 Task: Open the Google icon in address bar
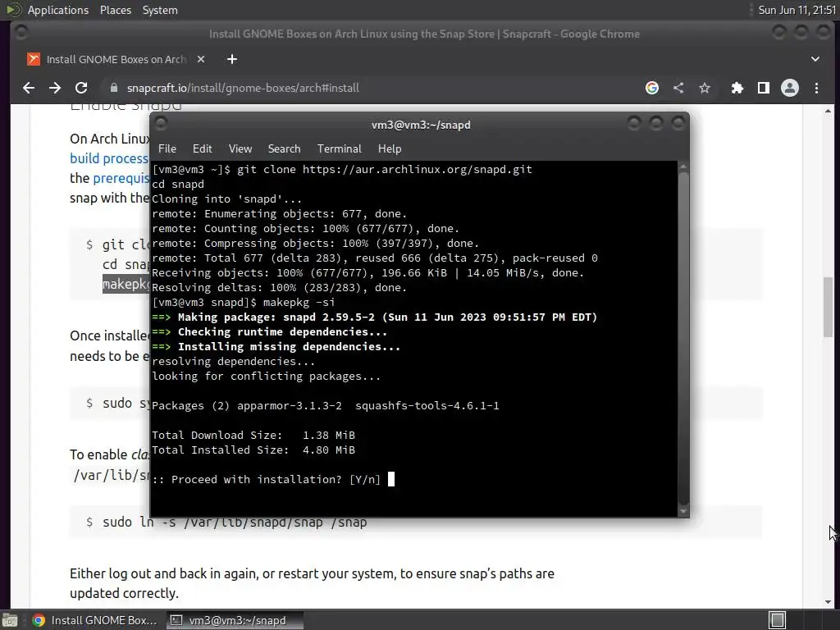tap(652, 88)
